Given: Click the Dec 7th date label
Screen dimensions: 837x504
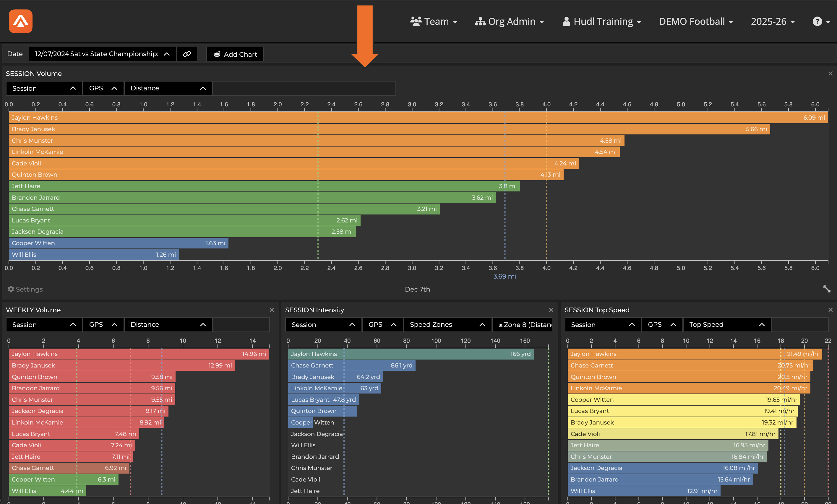Looking at the screenshot, I should [x=418, y=289].
